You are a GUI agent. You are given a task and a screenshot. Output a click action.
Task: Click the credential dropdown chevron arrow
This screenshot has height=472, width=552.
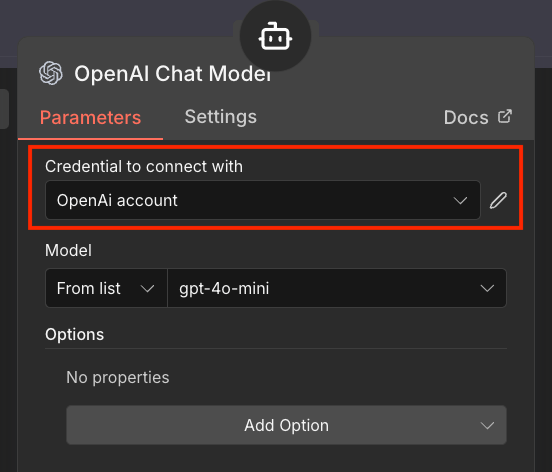[x=460, y=201]
